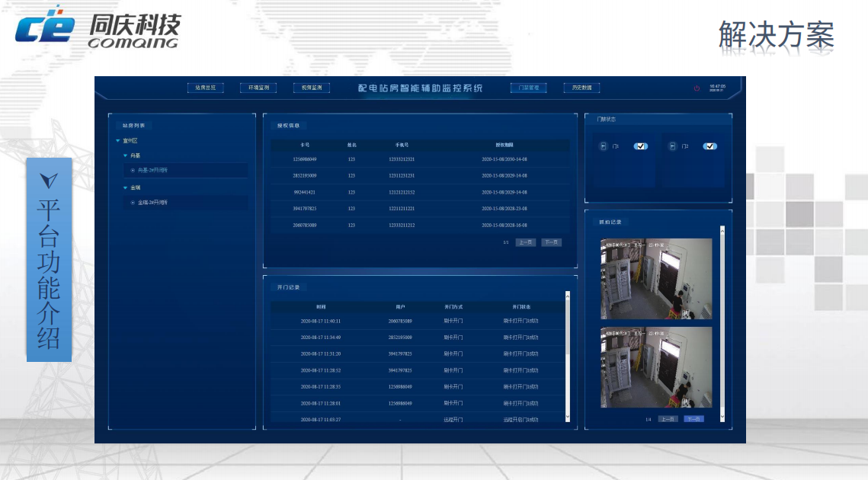This screenshot has width=868, height=480.
Task: Click the 卡号 column header
Action: [305, 145]
